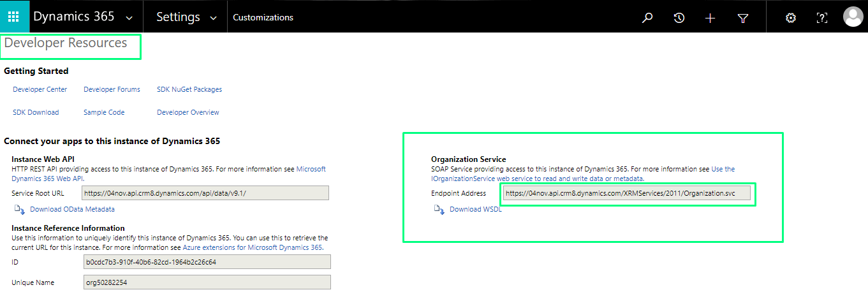Open the app launcher waffle icon

click(x=13, y=17)
